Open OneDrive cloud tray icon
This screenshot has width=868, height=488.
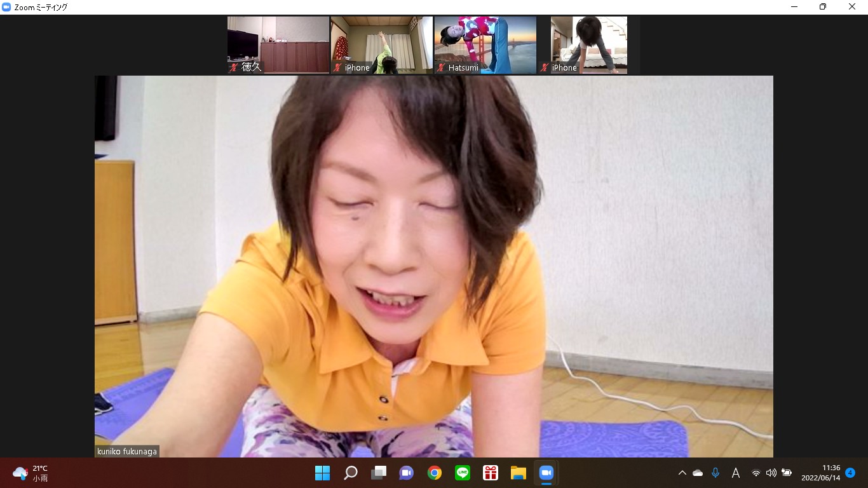tap(698, 473)
